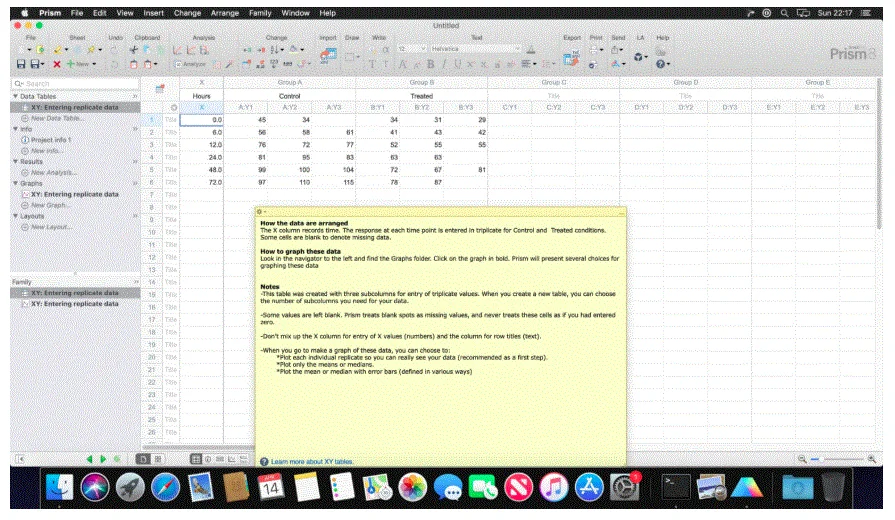Screen dimensions: 895x520
Task: Open the Help dropdown arrow
Action: click(667, 64)
